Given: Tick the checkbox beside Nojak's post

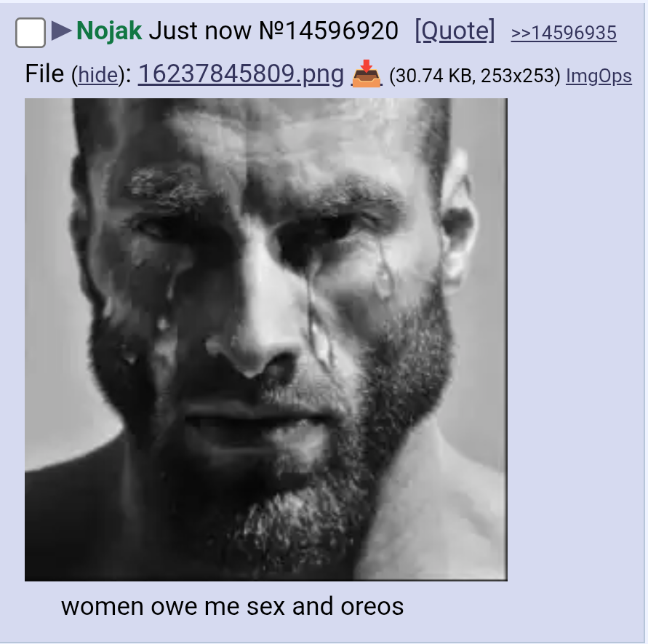Looking at the screenshot, I should pos(31,32).
